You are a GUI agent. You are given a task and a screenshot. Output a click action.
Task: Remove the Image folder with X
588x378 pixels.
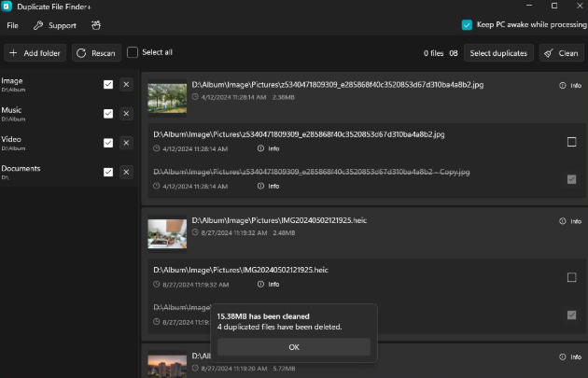click(126, 84)
